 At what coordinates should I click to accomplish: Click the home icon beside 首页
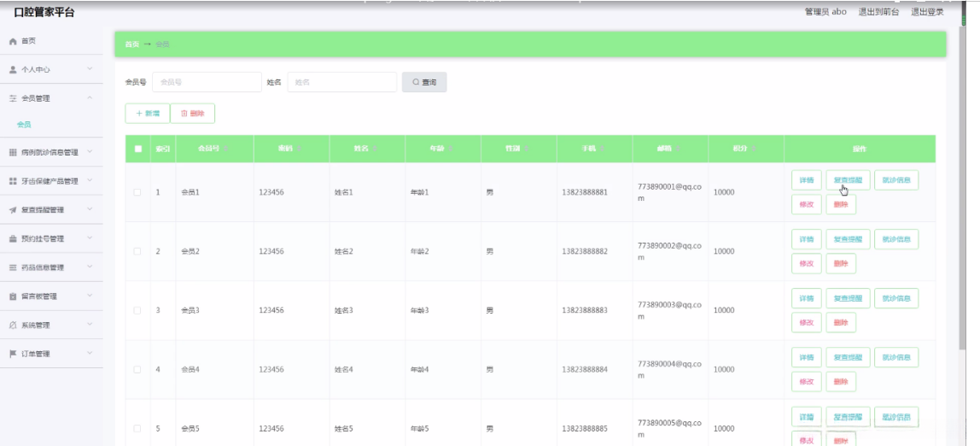click(x=13, y=41)
